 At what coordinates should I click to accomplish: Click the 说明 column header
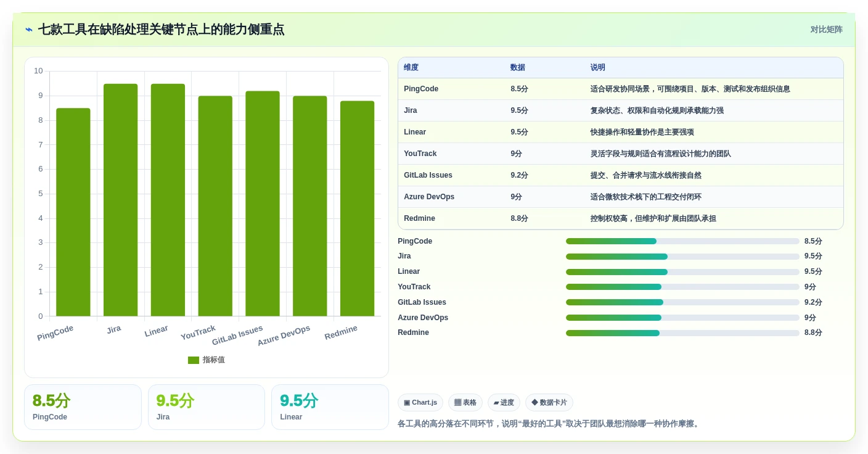tap(598, 67)
